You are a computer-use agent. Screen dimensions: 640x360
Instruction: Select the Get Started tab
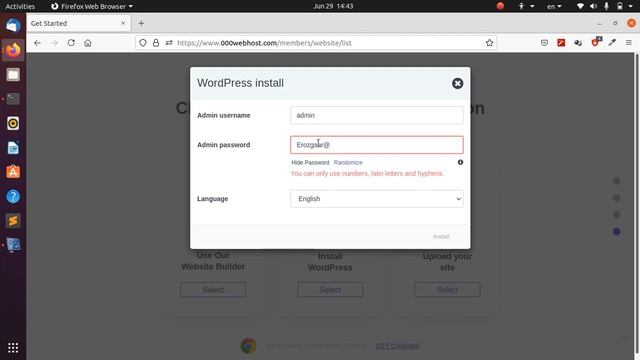pyautogui.click(x=79, y=23)
